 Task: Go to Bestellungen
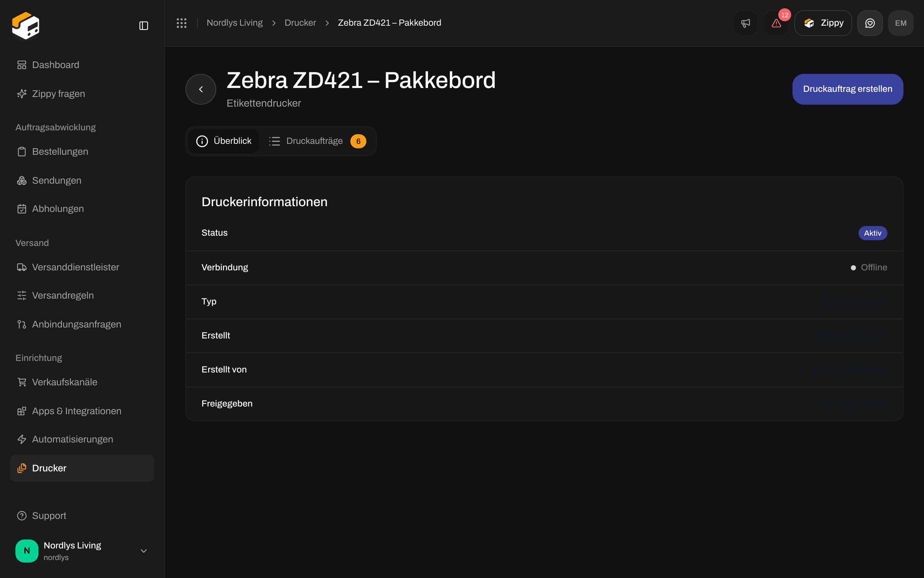click(82, 151)
